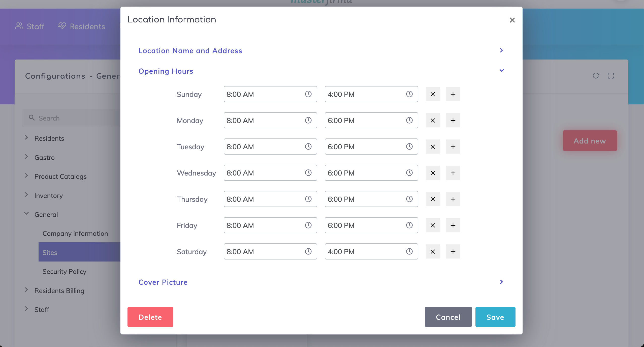Collapse the General tree section
This screenshot has height=347, width=644.
[x=26, y=214]
